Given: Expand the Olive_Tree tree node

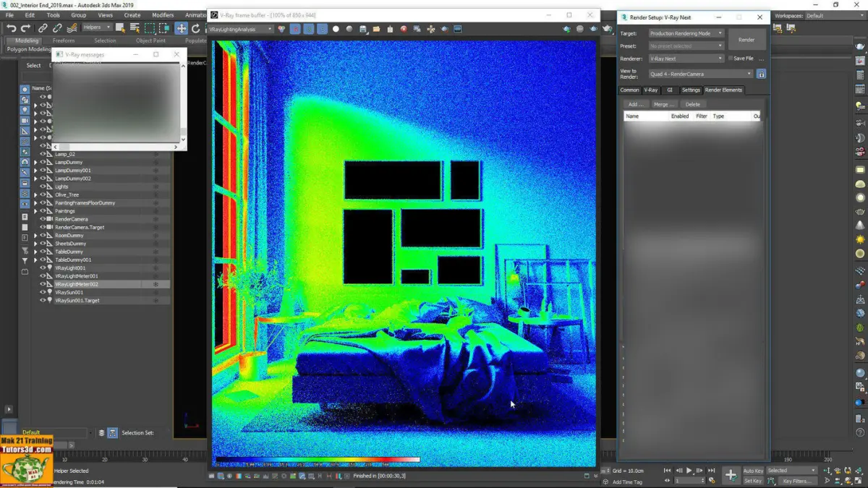Looking at the screenshot, I should pyautogui.click(x=35, y=195).
